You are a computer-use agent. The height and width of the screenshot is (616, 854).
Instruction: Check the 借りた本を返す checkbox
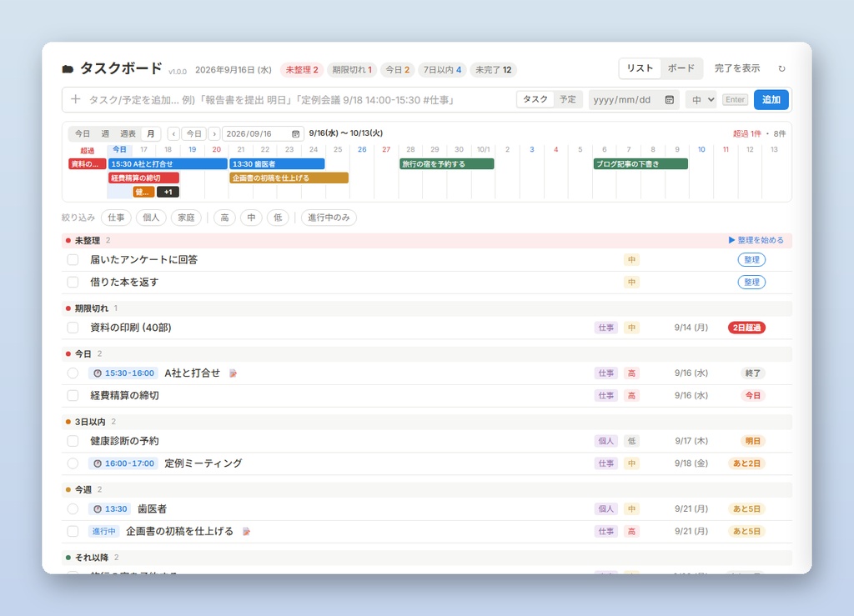tap(73, 283)
